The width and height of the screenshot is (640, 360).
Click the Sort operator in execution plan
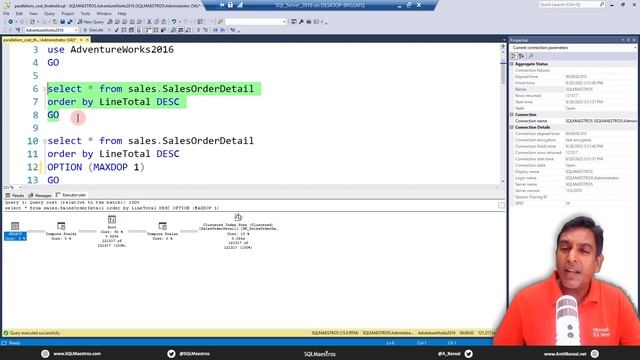112,231
